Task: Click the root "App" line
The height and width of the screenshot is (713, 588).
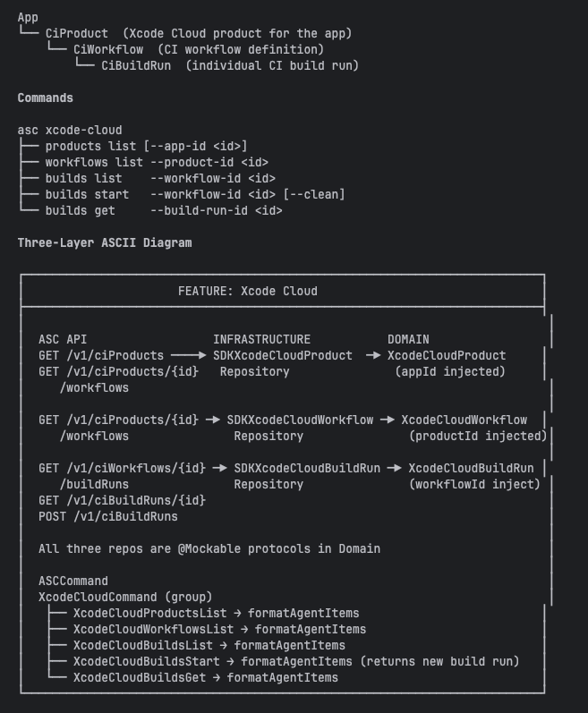Action: (x=28, y=17)
